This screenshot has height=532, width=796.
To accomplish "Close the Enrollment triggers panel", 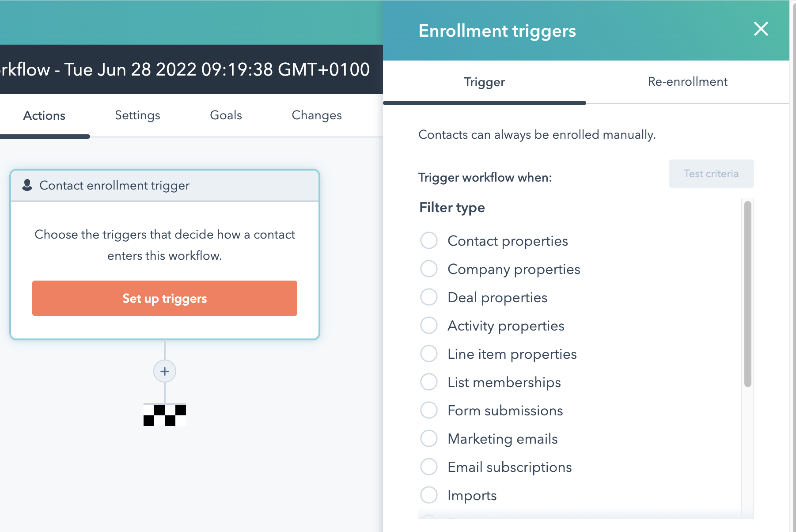I will click(761, 29).
